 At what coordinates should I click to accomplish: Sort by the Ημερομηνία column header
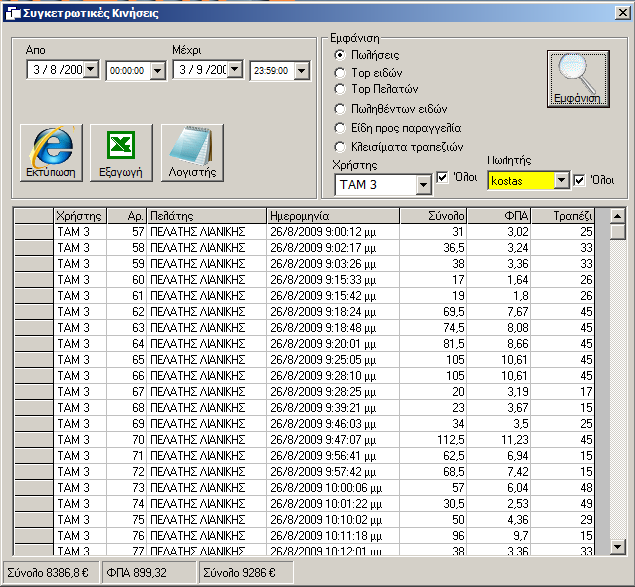click(x=333, y=216)
